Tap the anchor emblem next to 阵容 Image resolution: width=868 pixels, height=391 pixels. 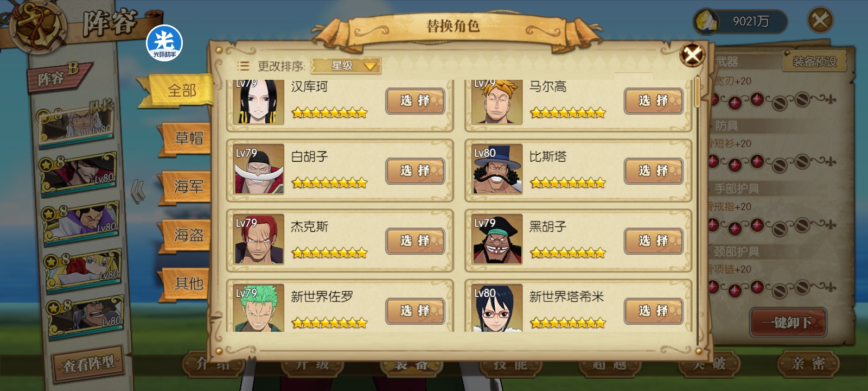pos(38,24)
